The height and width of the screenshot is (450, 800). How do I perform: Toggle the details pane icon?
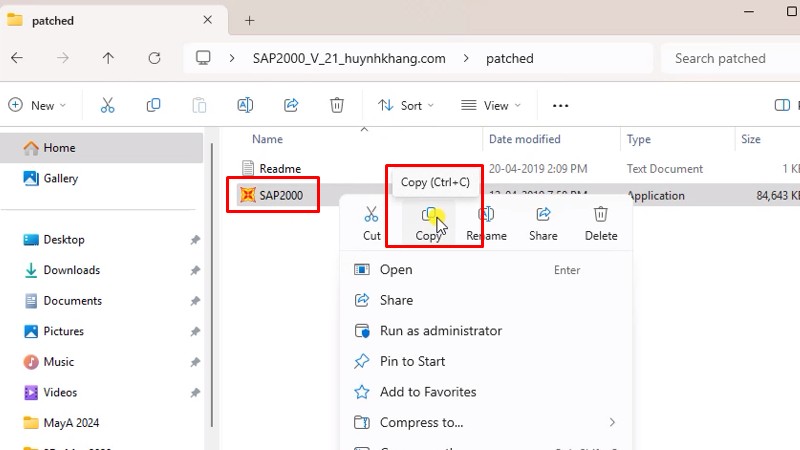click(782, 105)
